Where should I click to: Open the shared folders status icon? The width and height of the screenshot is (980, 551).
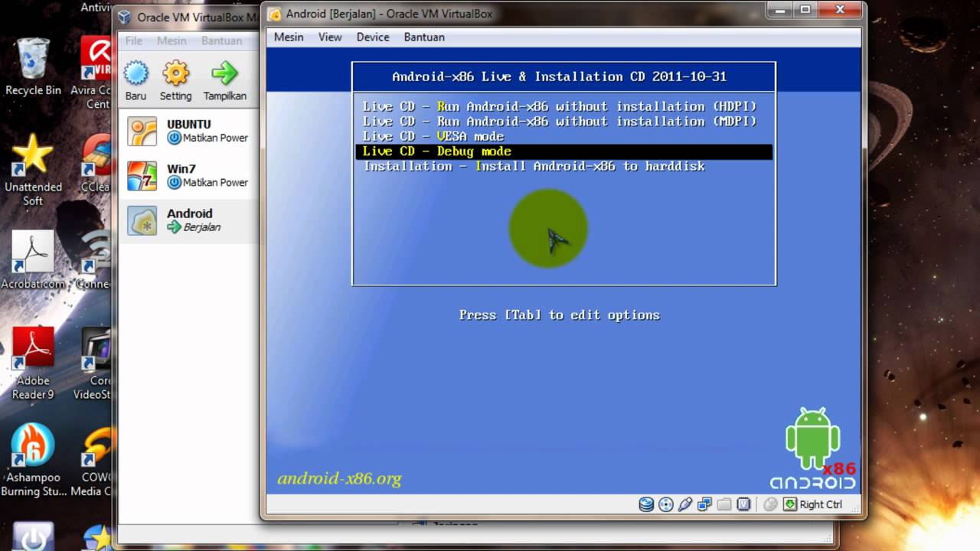(724, 504)
